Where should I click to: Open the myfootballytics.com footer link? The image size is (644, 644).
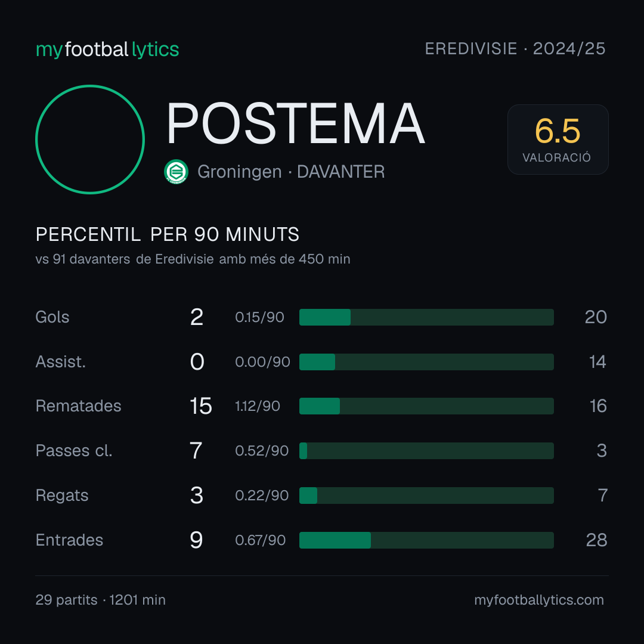point(539,600)
